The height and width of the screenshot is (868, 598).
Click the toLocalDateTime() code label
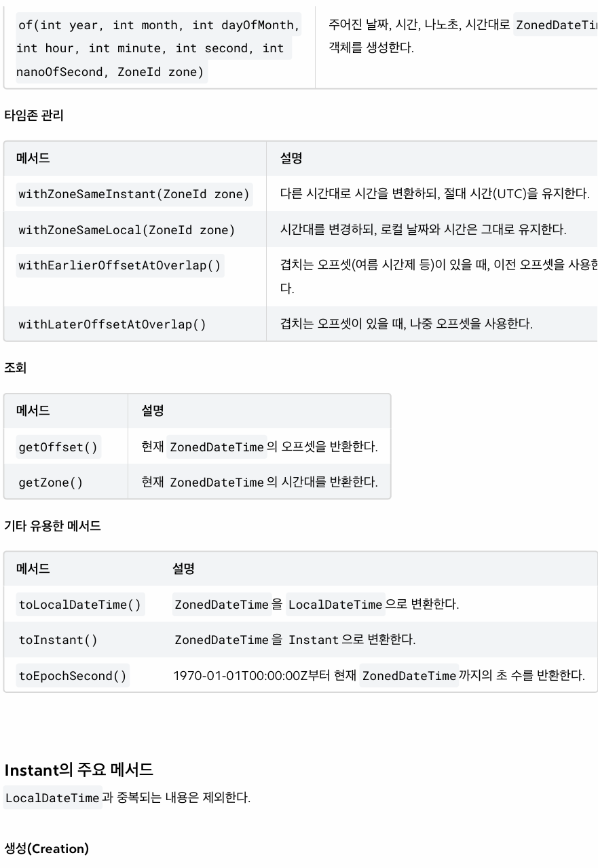tap(80, 605)
